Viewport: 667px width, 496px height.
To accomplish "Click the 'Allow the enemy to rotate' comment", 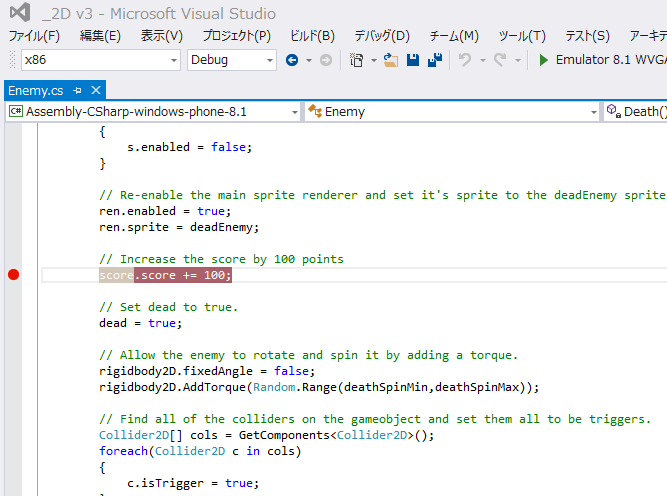I will pos(308,355).
